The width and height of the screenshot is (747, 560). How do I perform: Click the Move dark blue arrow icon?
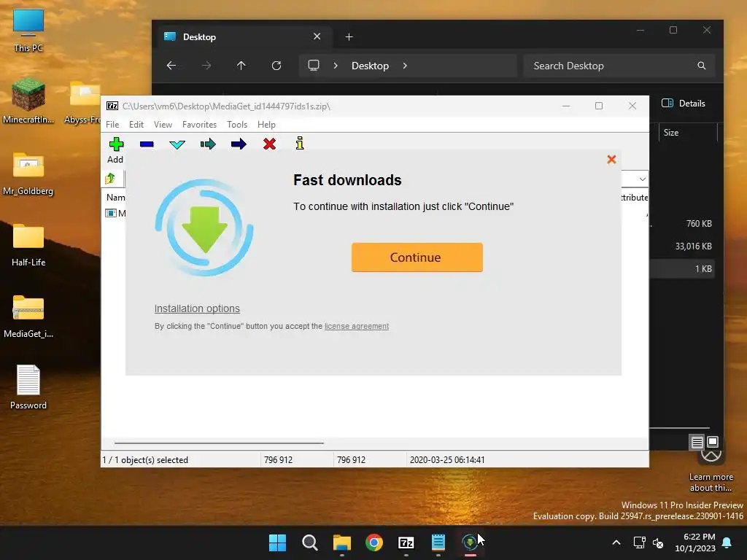pos(239,144)
